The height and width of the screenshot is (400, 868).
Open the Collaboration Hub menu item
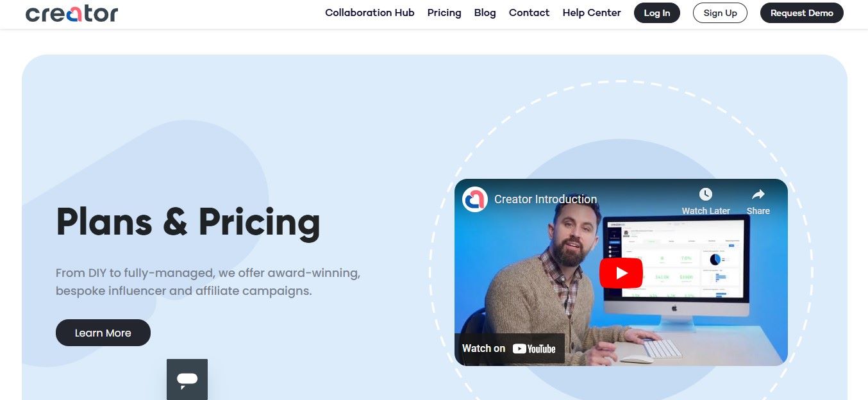point(370,13)
